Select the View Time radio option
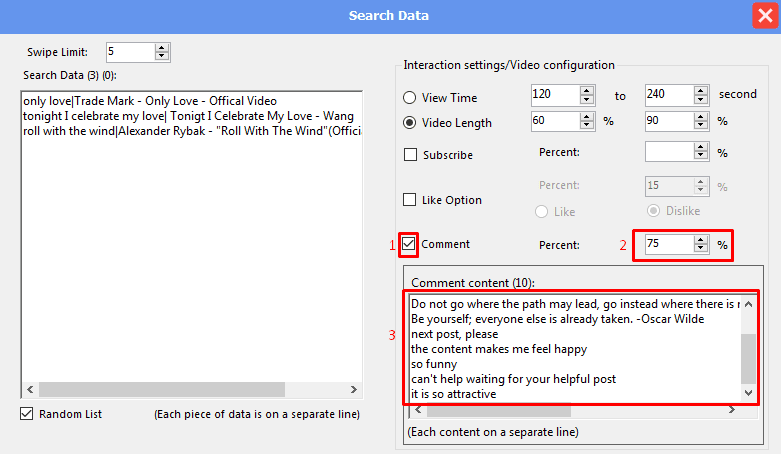The width and height of the screenshot is (781, 454). pos(409,98)
